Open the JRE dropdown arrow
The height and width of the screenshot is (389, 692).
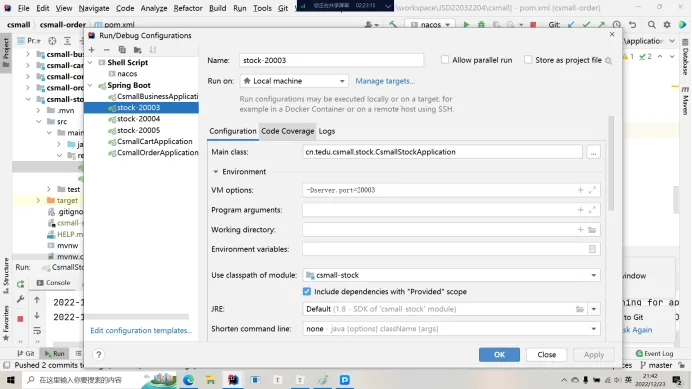[594, 309]
